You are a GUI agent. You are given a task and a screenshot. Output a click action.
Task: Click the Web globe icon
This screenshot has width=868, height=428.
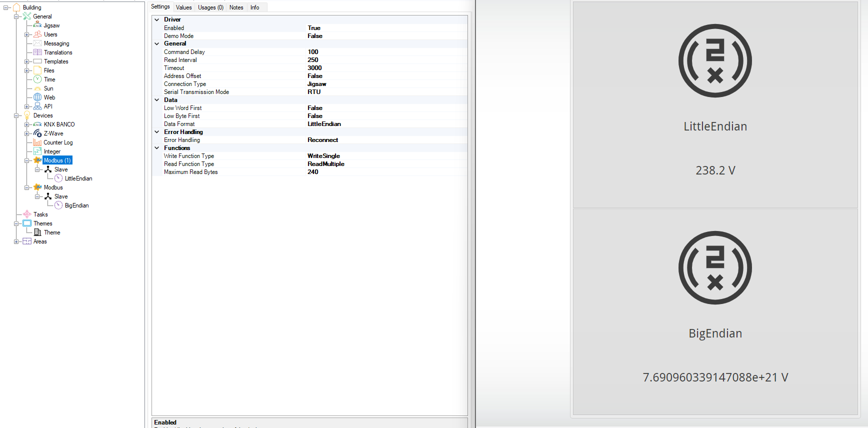[x=37, y=97]
